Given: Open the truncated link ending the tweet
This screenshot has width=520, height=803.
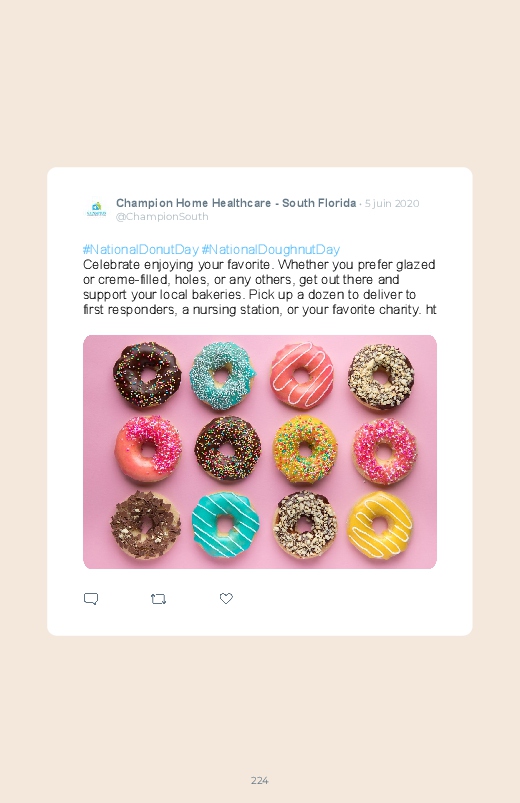Looking at the screenshot, I should [431, 309].
